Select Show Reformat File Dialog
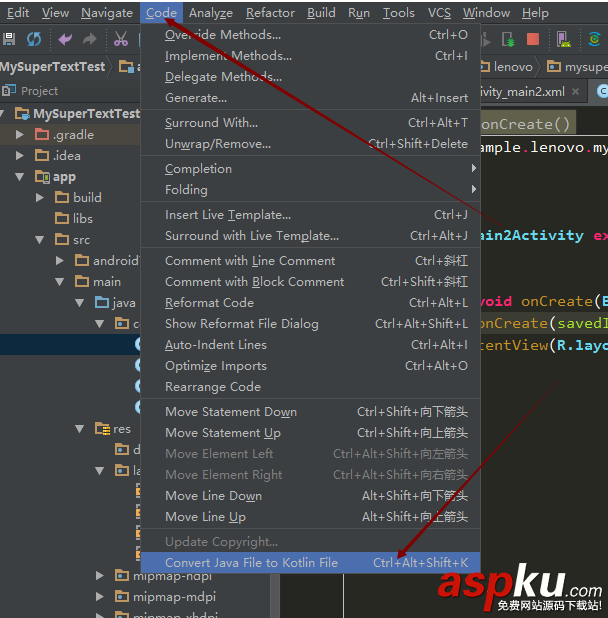Screen dimensions: 608x618 coord(311,324)
